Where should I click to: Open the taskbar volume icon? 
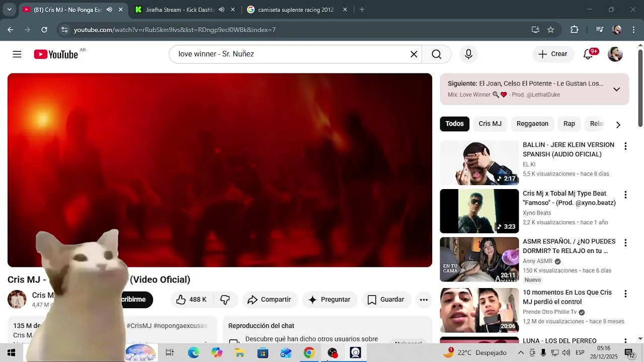(x=566, y=353)
